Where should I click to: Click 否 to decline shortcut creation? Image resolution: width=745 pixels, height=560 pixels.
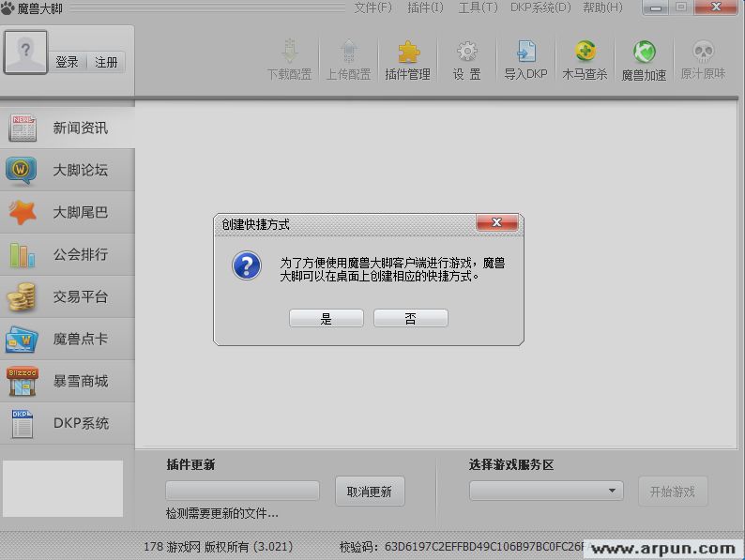coord(410,319)
